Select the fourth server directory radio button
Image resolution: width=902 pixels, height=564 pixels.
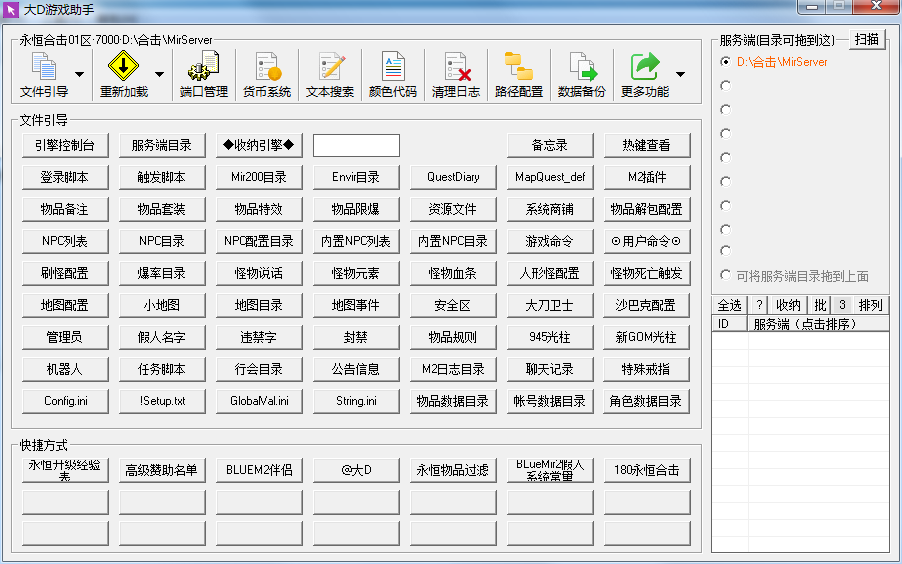(x=725, y=134)
